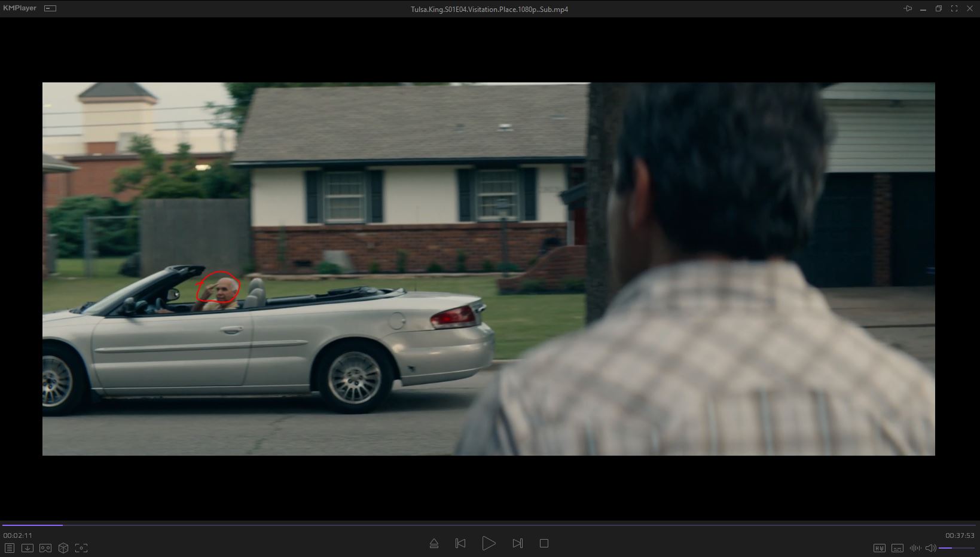
Task: Click the seek bar to jump ahead
Action: (478, 525)
